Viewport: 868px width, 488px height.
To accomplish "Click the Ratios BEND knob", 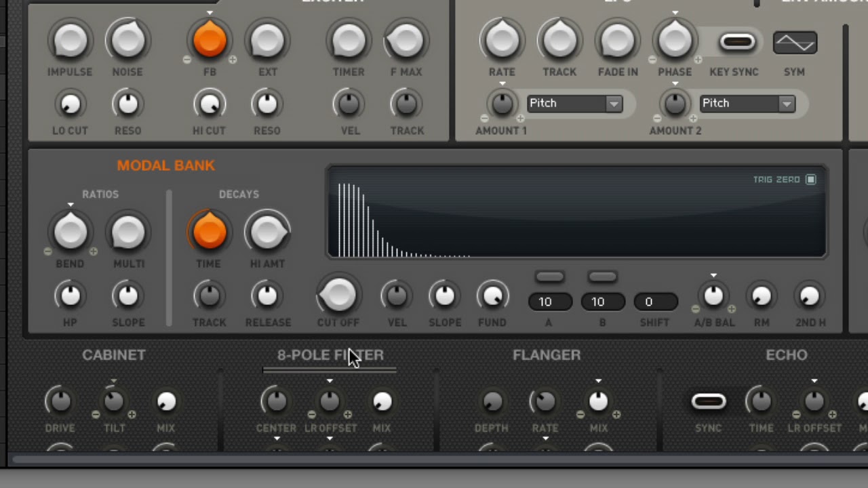I will [71, 232].
